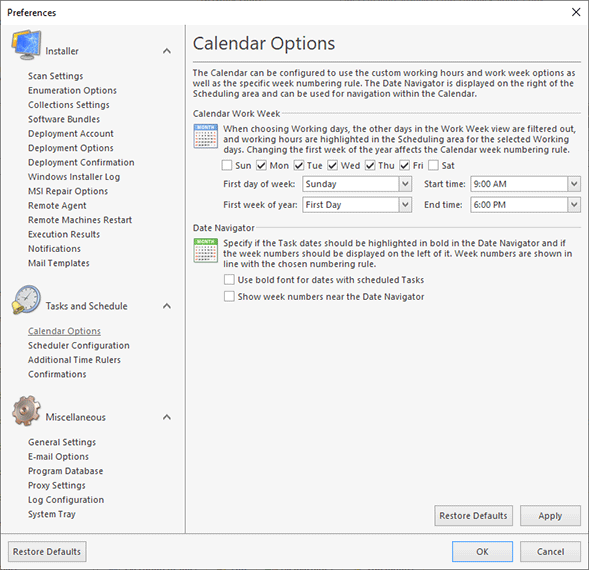Click the blue Calendar Work Week icon

click(205, 136)
